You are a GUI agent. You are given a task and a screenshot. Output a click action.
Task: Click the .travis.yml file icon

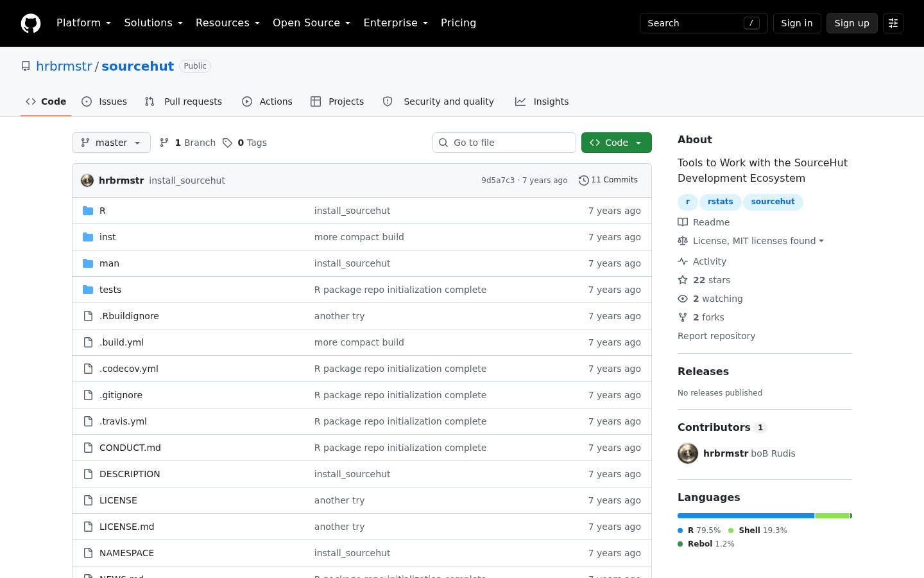pyautogui.click(x=88, y=421)
